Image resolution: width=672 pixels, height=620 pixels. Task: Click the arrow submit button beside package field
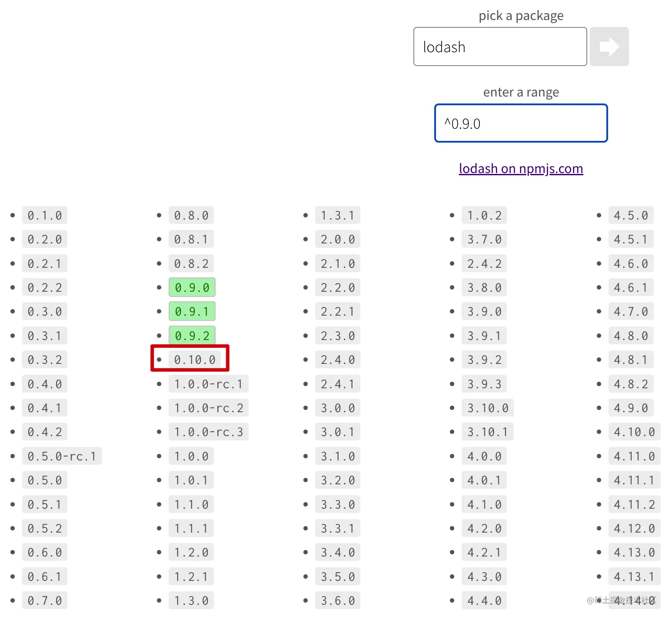609,47
